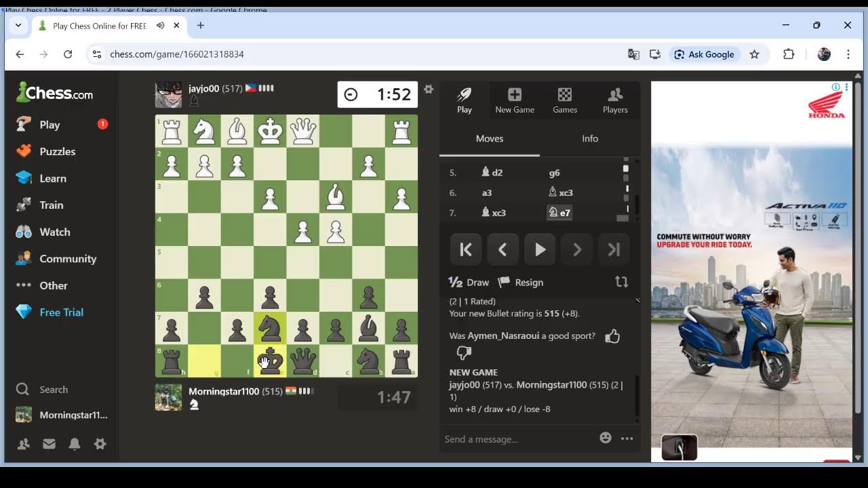Open the sidebar Search

pos(53,389)
